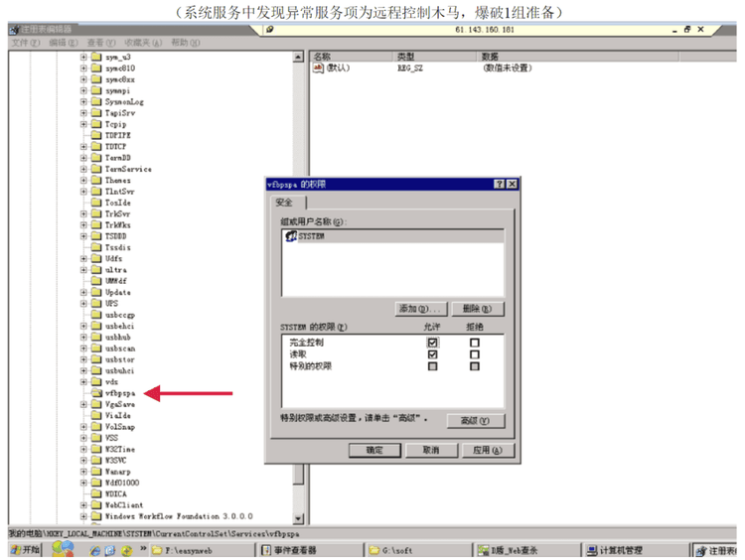Click the tree pane scrollbar up arrow

coord(297,58)
